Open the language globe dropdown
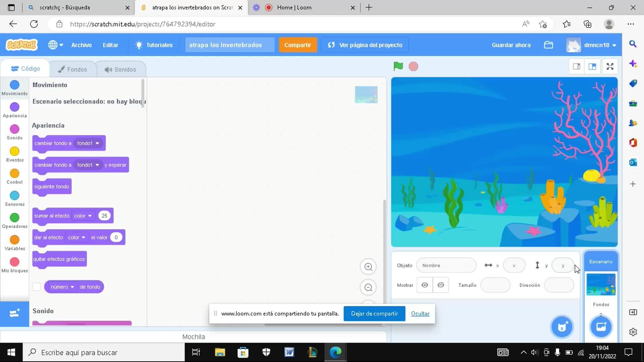 tap(55, 45)
